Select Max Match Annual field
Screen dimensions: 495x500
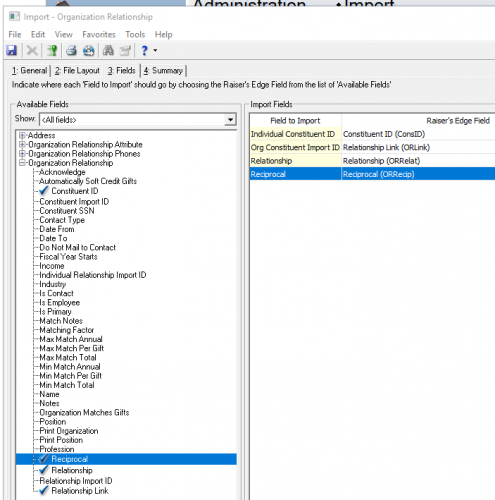click(71, 339)
